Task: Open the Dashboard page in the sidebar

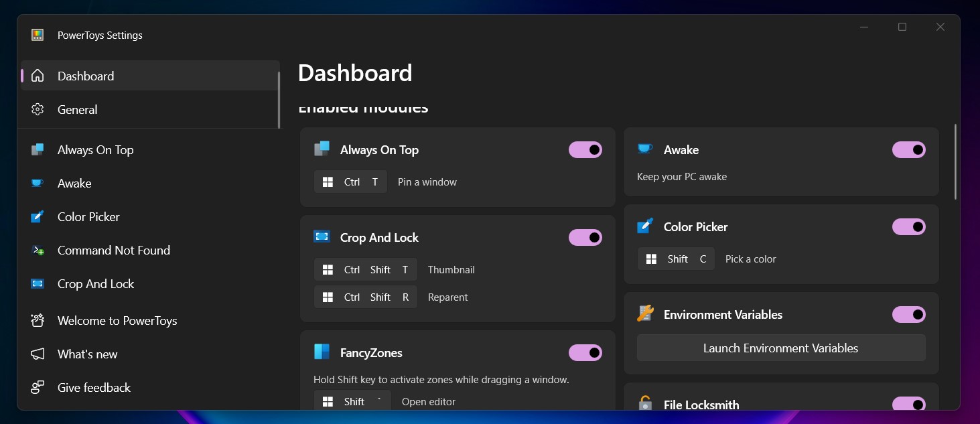Action: (x=150, y=76)
